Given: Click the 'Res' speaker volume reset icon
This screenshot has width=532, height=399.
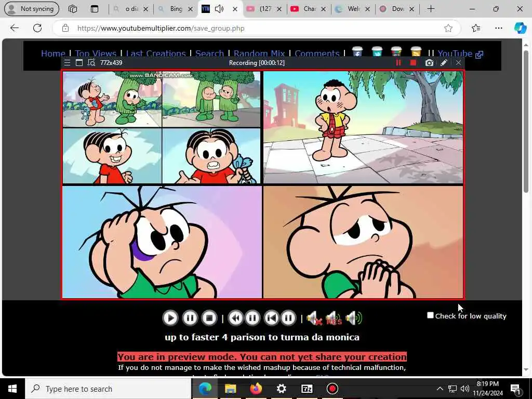Looking at the screenshot, I should tap(334, 318).
